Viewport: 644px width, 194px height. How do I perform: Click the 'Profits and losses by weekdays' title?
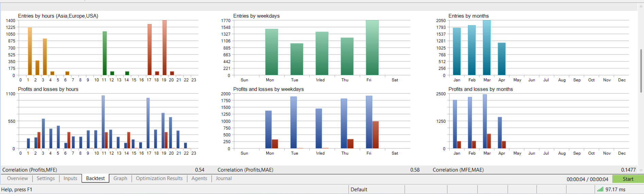tap(268, 89)
